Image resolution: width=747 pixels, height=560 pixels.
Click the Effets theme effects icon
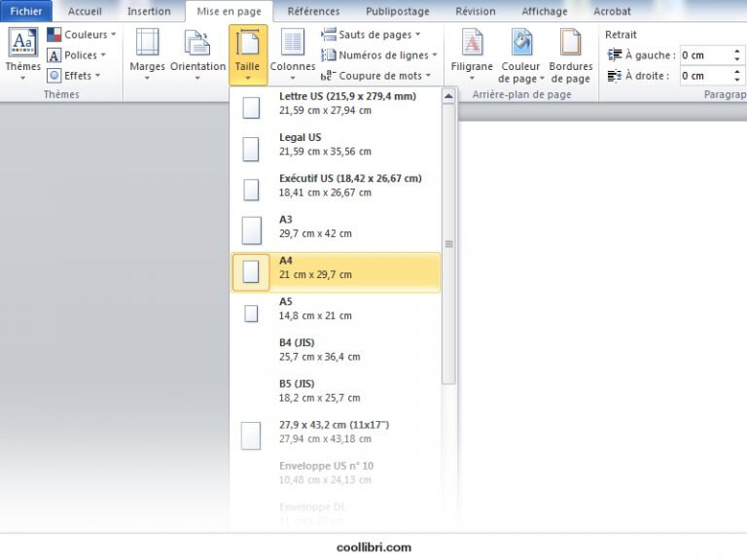(x=53, y=75)
